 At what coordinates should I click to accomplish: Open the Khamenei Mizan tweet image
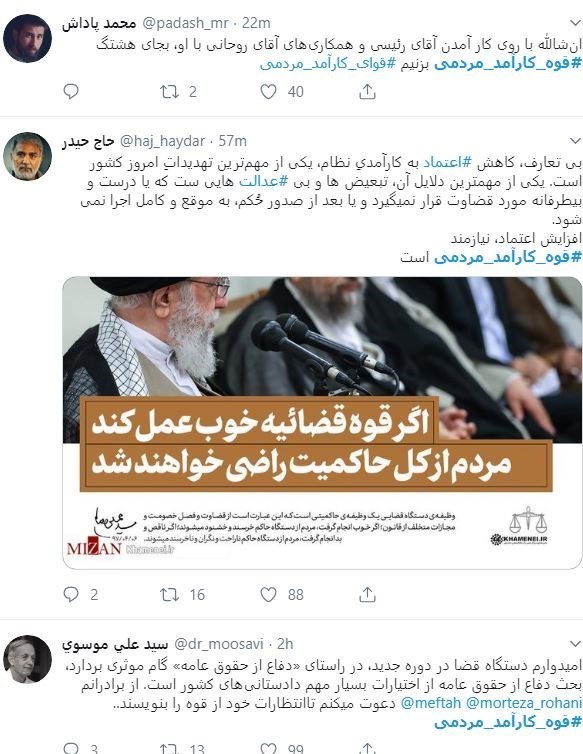click(322, 423)
